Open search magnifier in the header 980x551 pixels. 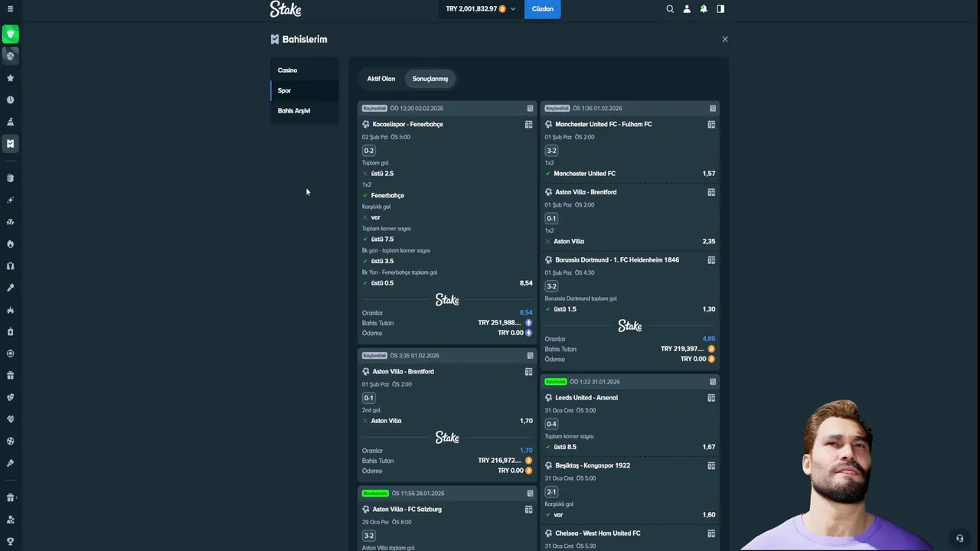[x=670, y=9]
